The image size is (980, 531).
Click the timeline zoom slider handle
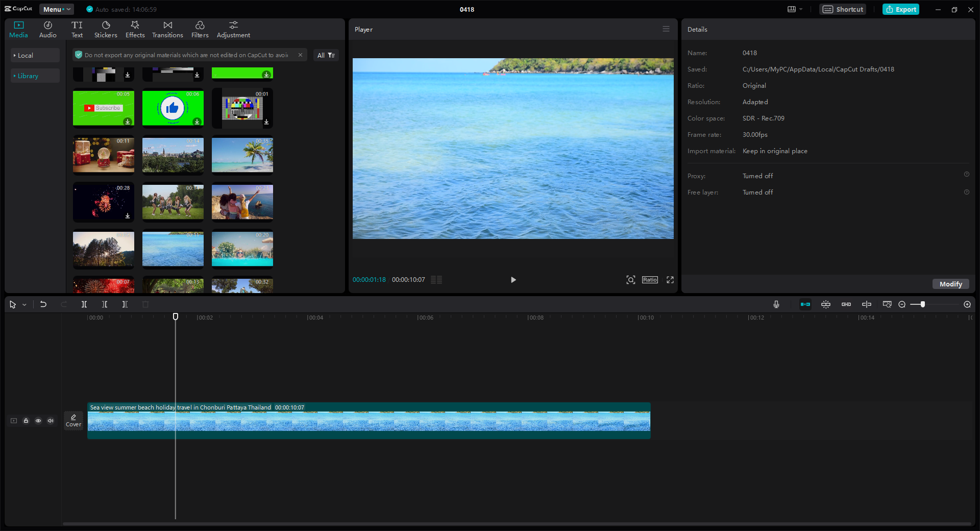pos(922,304)
